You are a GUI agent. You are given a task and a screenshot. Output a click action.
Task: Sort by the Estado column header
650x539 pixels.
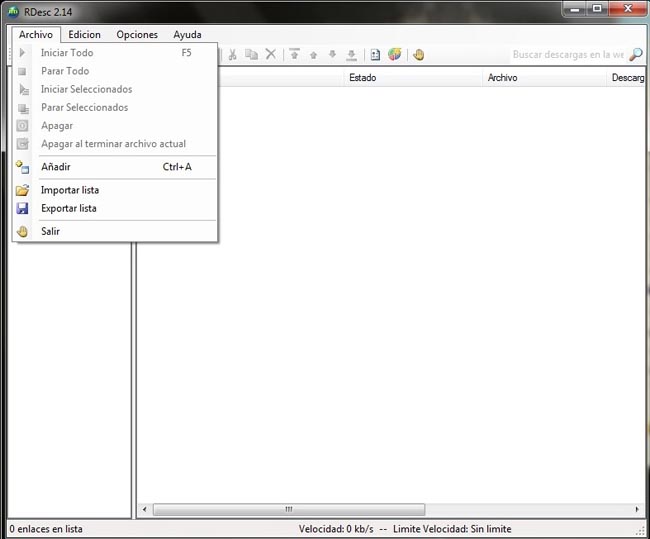(362, 77)
